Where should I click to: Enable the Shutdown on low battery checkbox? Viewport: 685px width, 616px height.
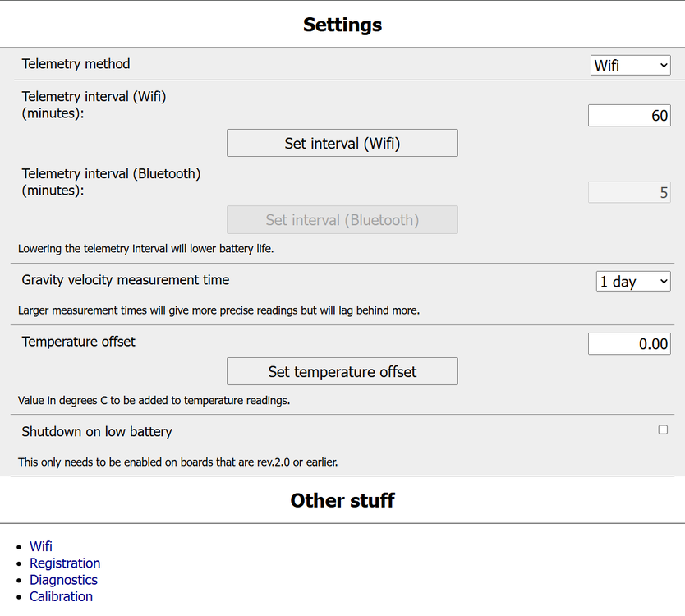(663, 430)
